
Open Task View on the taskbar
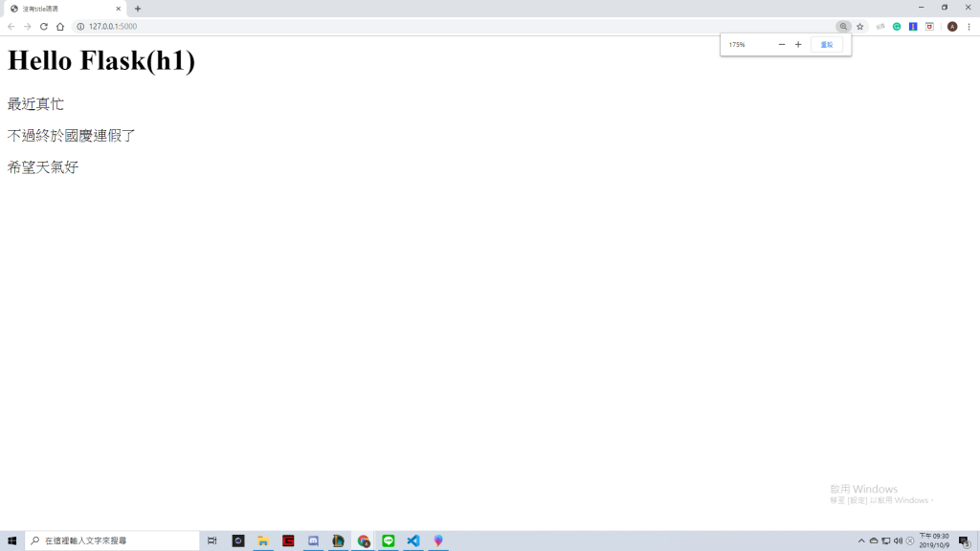pyautogui.click(x=212, y=540)
